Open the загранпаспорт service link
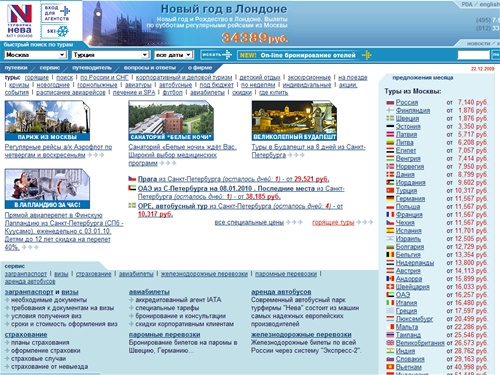Screen dimensions: 500x375 point(26,274)
